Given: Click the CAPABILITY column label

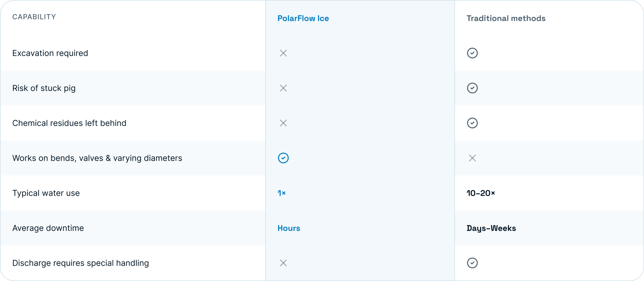Looking at the screenshot, I should tap(34, 17).
